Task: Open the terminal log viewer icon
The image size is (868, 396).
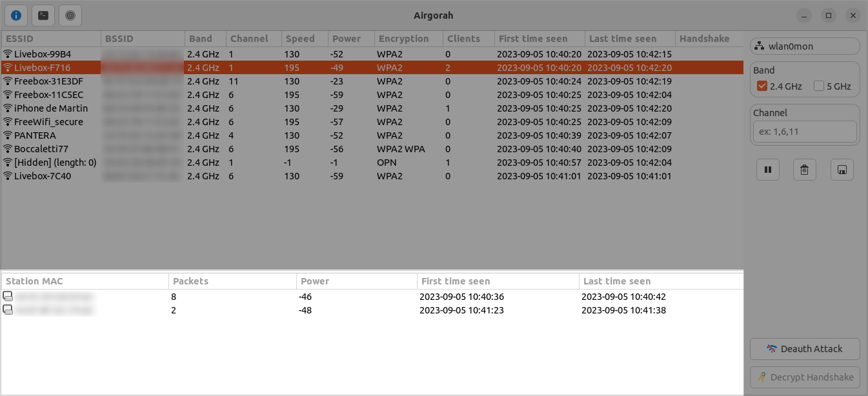Action: tap(43, 15)
